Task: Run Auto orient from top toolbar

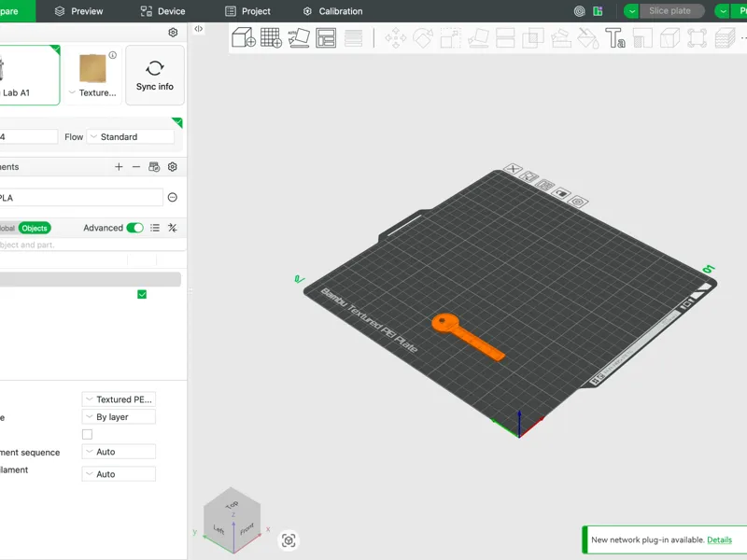Action: coord(299,37)
